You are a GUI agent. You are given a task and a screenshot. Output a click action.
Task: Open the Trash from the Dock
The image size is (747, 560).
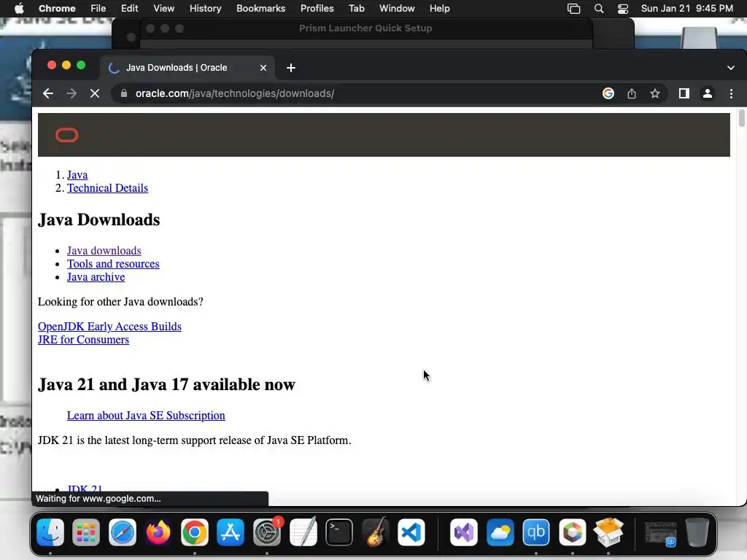[x=697, y=532]
